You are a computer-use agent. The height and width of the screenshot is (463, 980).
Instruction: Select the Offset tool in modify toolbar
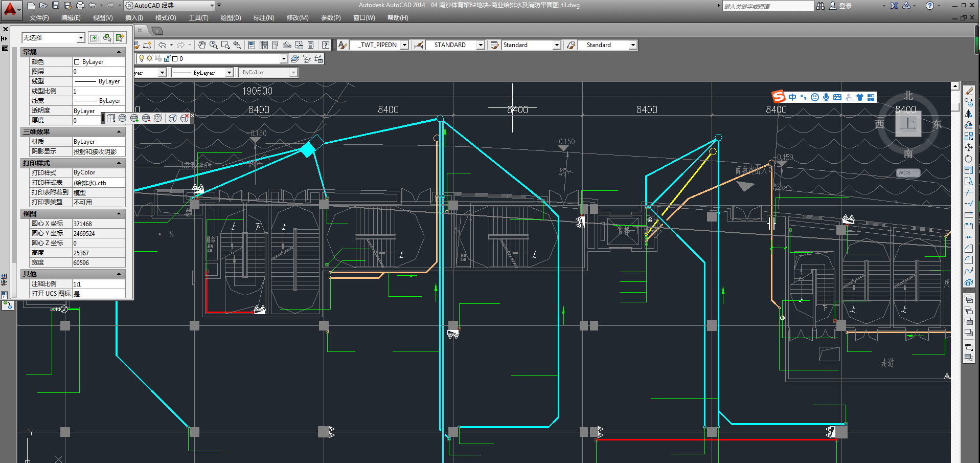click(969, 125)
